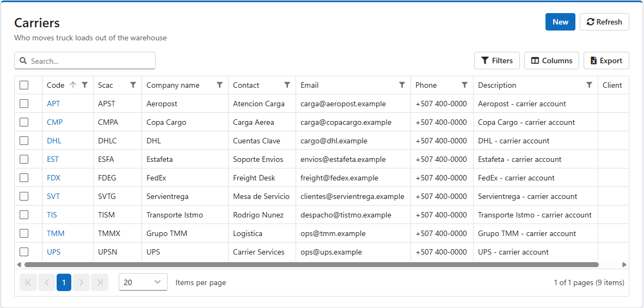Screen dimensions: 644x308
Task: Sort by Description column header
Action: [497, 85]
